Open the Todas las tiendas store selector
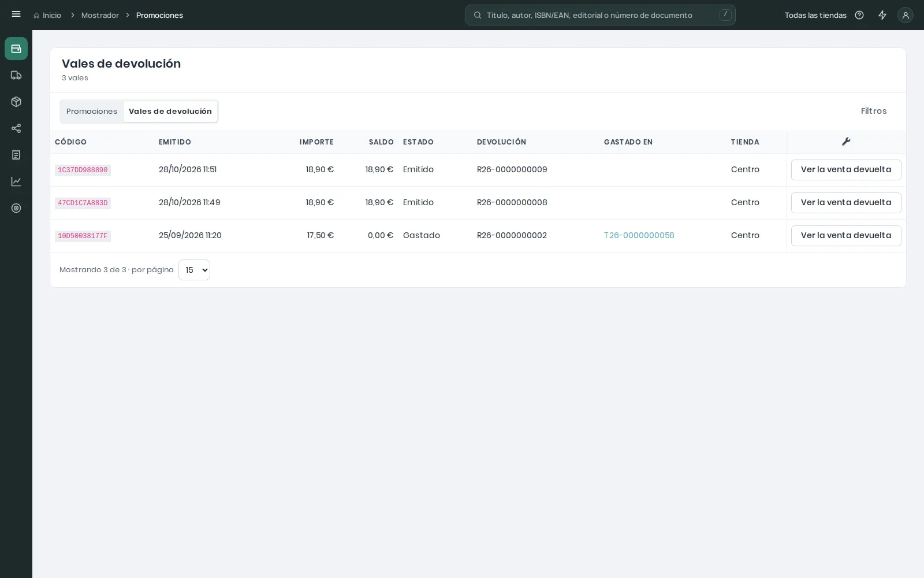 pos(815,15)
